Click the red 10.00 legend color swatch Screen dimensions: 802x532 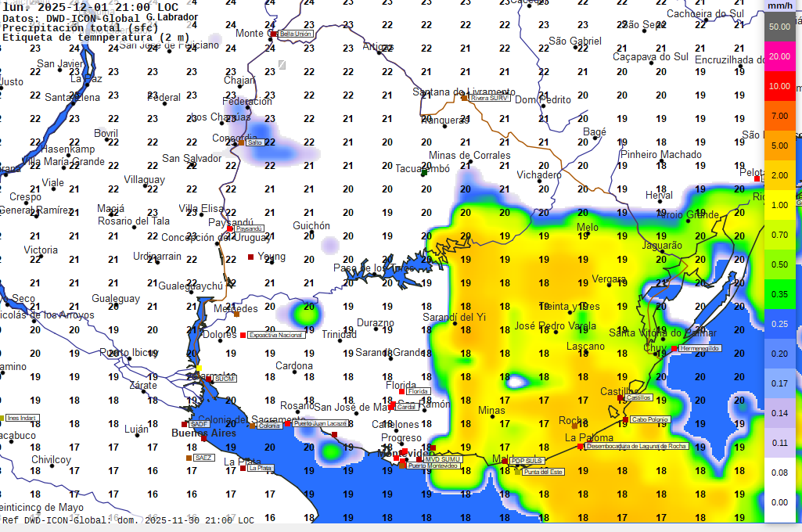click(x=779, y=86)
